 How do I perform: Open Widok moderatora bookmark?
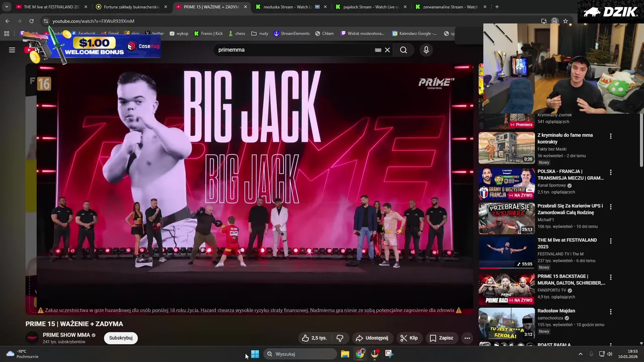point(362,34)
